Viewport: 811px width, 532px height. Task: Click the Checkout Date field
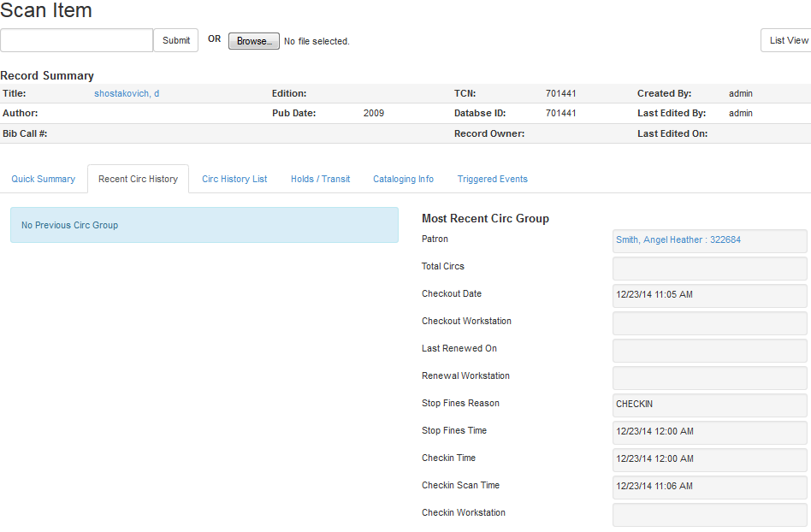(709, 296)
